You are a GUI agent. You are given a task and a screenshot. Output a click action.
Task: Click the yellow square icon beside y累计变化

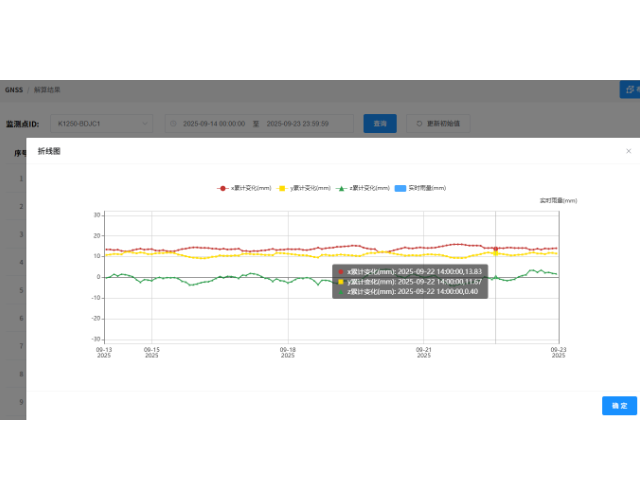(x=283, y=188)
